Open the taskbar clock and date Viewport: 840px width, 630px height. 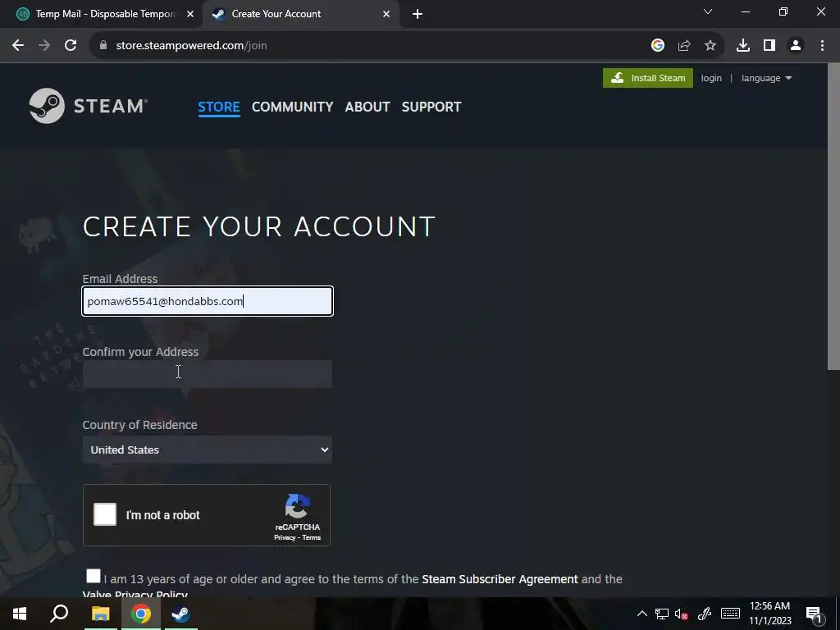point(769,614)
